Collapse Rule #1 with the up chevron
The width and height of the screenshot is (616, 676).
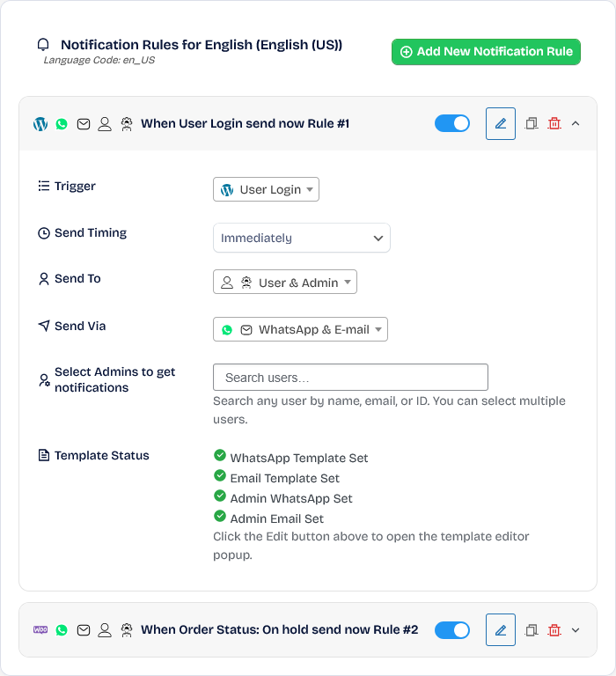(576, 124)
